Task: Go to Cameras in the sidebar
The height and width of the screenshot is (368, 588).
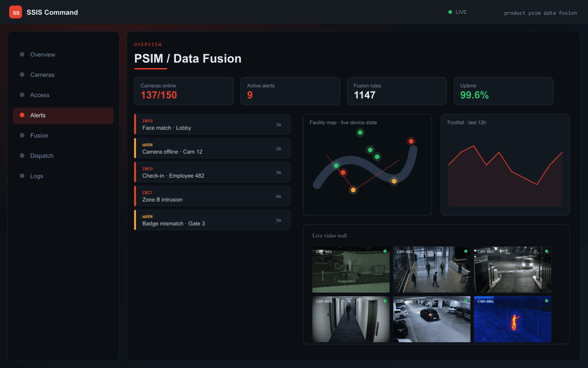Action: click(x=63, y=75)
